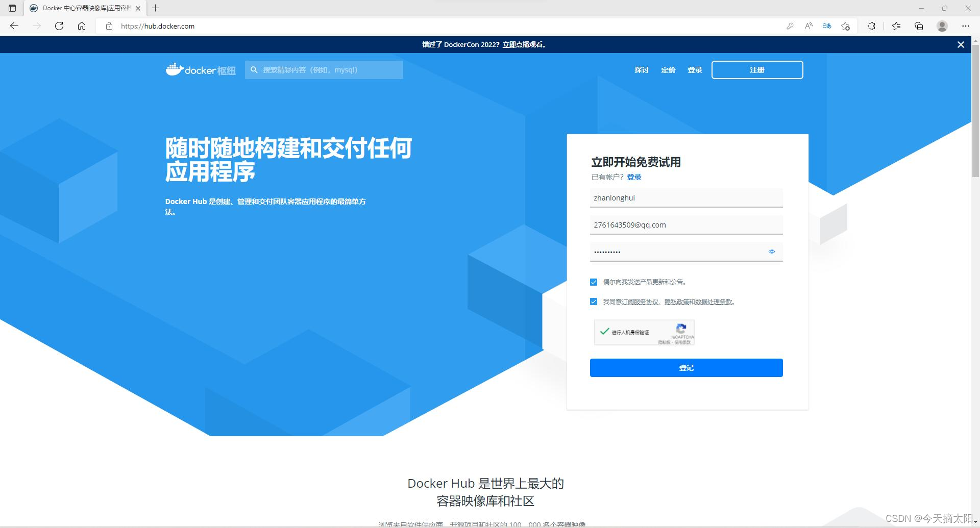The width and height of the screenshot is (980, 528).
Task: Click the search magnifier icon
Action: click(x=254, y=70)
